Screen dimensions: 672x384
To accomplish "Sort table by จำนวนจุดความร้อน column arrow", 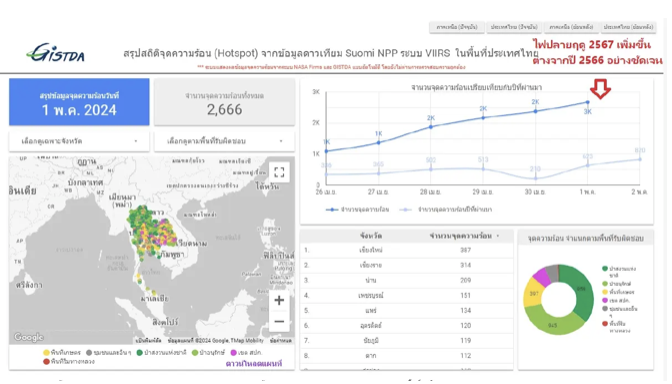I will (x=498, y=236).
